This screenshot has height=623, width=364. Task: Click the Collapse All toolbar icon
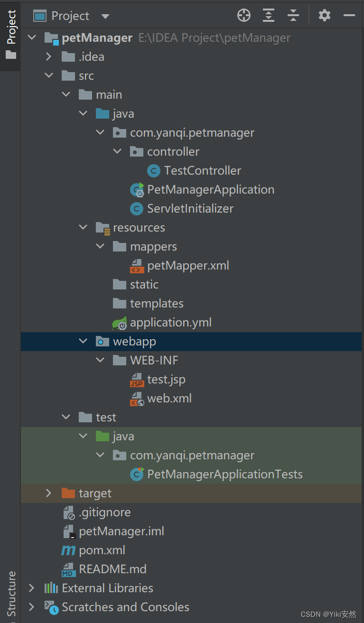293,16
